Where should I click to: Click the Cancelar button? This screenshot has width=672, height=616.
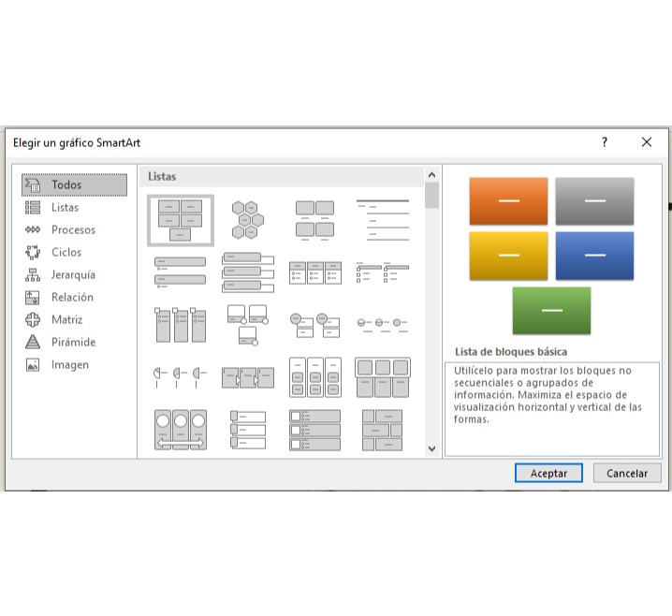click(x=626, y=473)
